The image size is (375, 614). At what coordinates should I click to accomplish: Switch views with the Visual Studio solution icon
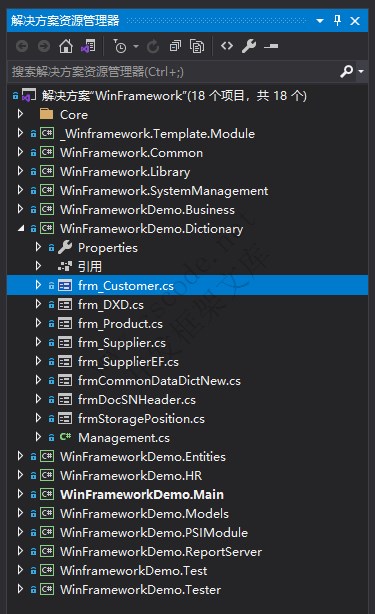tap(88, 46)
